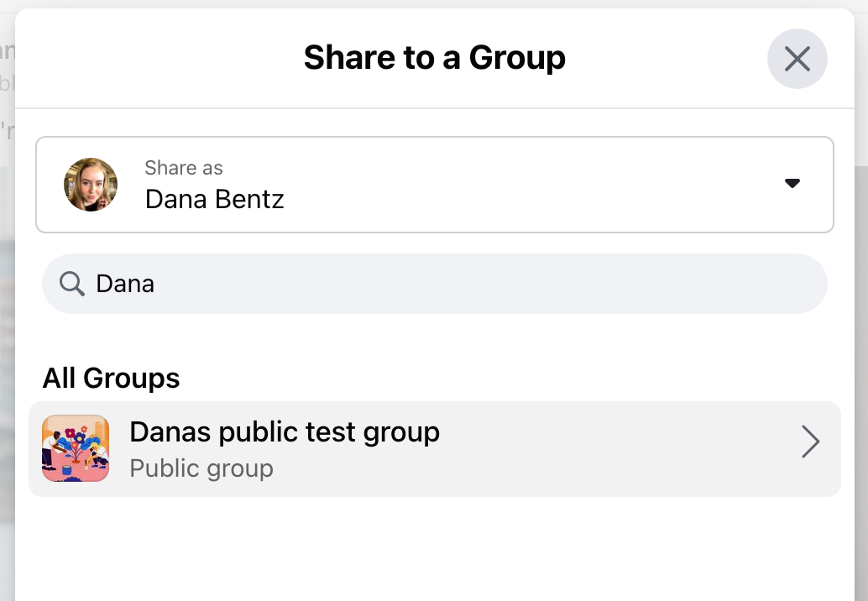Click the All Groups heading

point(111,378)
